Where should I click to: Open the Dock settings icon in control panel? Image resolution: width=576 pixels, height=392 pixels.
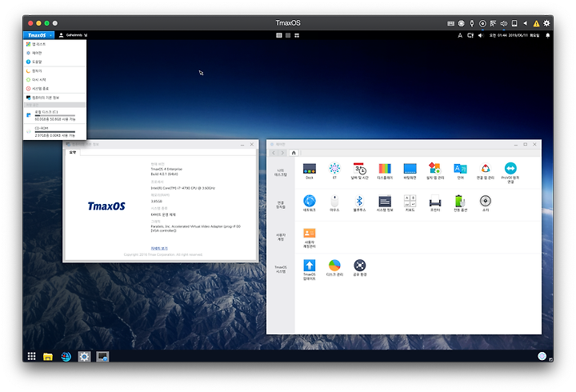click(x=310, y=169)
